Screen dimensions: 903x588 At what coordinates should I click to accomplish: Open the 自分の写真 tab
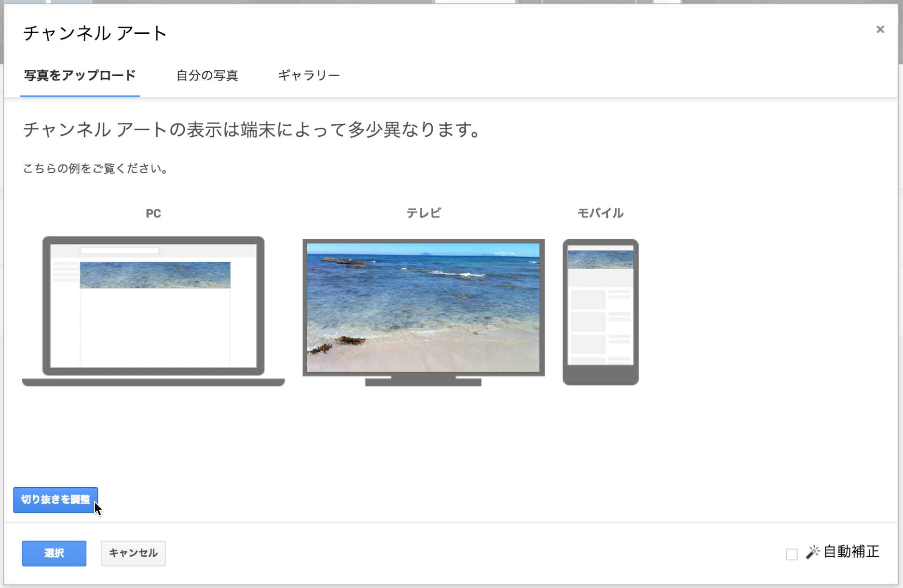pos(207,75)
